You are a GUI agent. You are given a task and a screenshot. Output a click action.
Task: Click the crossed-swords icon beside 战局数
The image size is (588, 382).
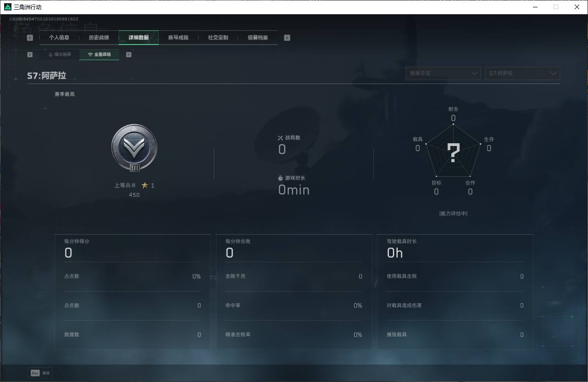[x=280, y=138]
